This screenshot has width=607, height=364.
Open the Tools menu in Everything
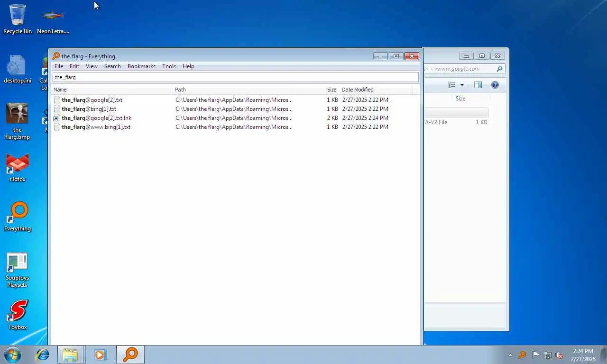pos(169,66)
